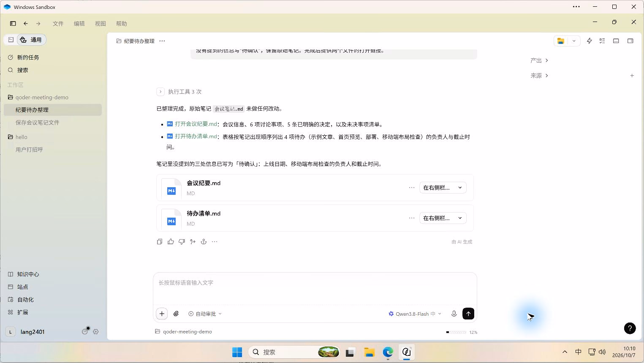This screenshot has height=363, width=644.
Task: Open the 视图 menu
Action: pyautogui.click(x=100, y=24)
